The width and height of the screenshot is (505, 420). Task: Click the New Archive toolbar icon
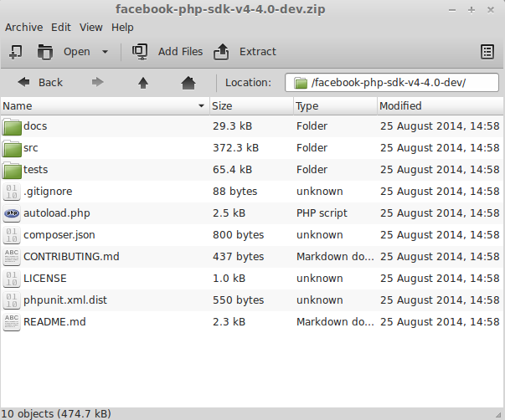15,52
